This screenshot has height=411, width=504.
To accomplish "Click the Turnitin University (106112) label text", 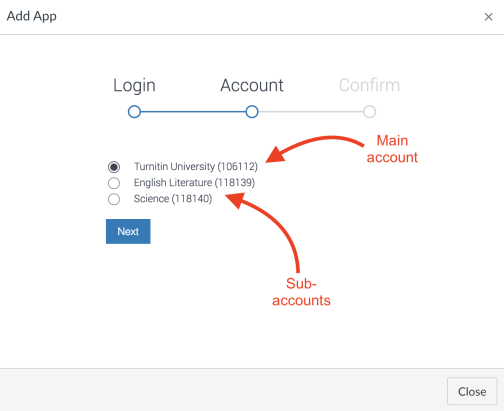I will 196,166.
